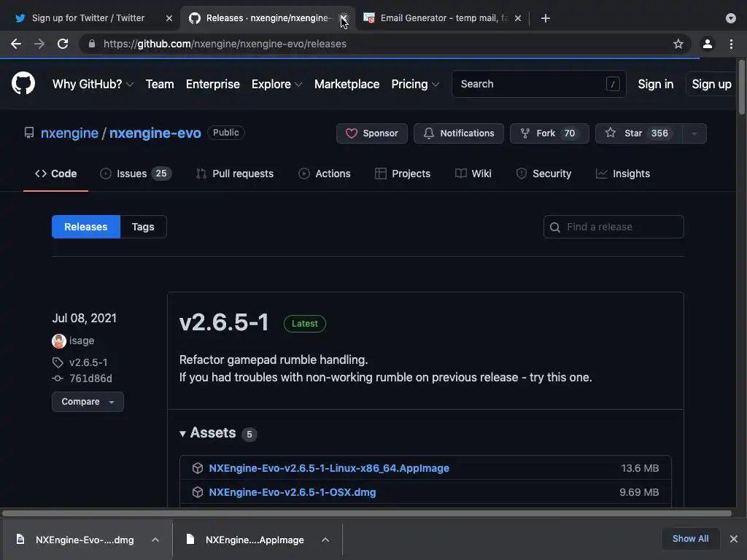
Task: Click the Sign up button
Action: pos(711,85)
